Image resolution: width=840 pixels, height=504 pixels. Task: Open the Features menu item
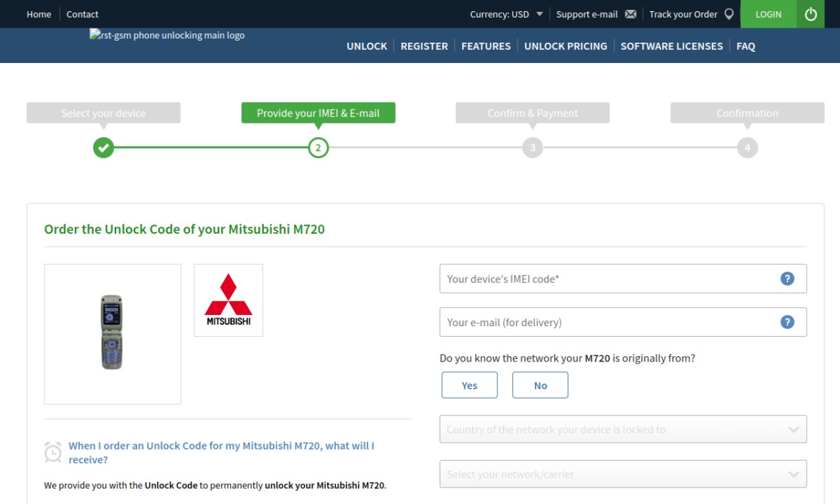(486, 46)
